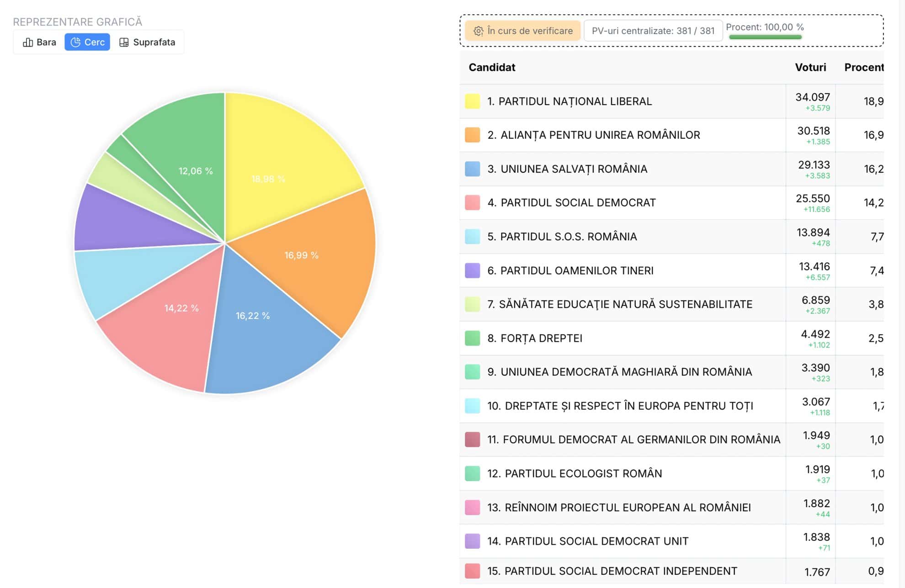Select the row 5. PARTIDUL S.O.S. ROMÂNIA
This screenshot has width=905, height=588.
[x=671, y=237]
